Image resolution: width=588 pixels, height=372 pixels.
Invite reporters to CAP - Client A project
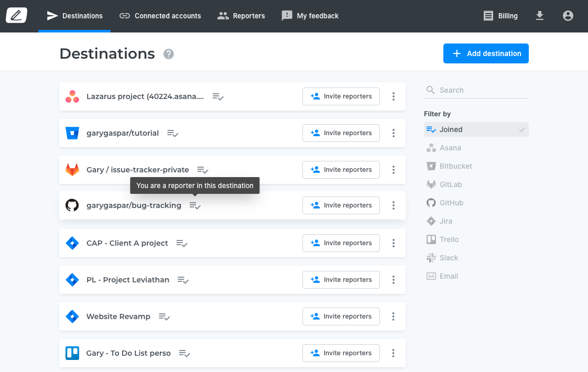coord(341,243)
